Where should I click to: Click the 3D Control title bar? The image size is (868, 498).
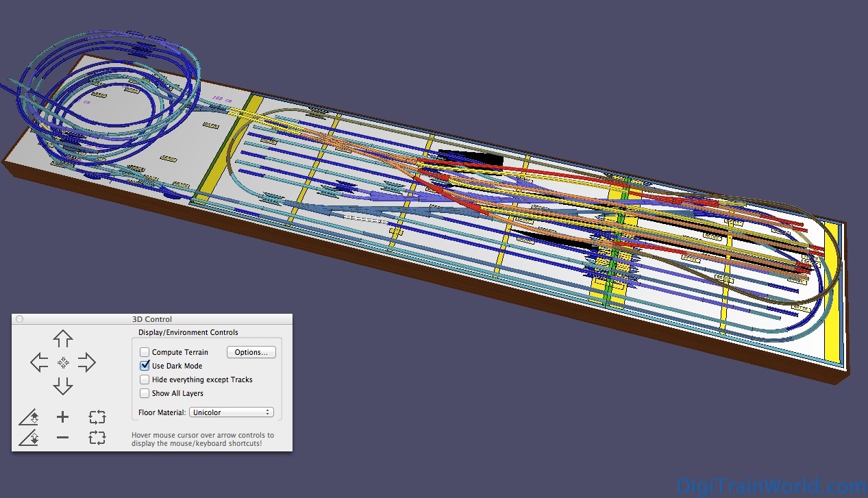click(152, 319)
